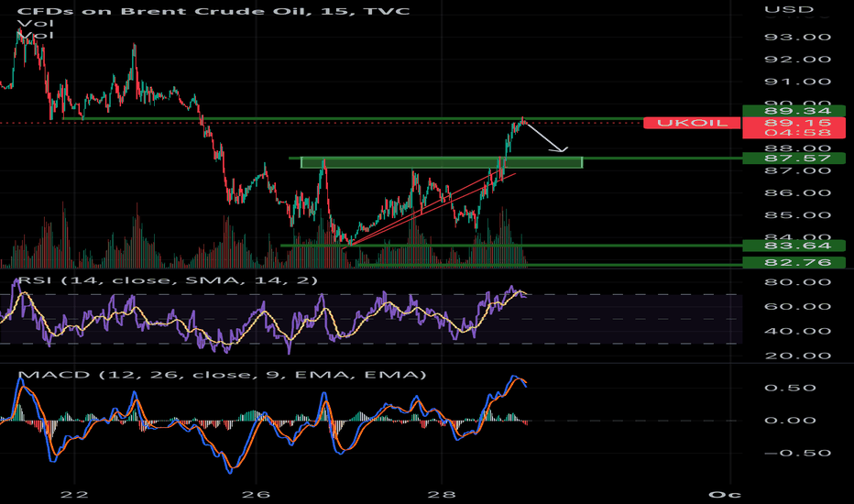Click the 82.76 green price level label

(x=794, y=262)
